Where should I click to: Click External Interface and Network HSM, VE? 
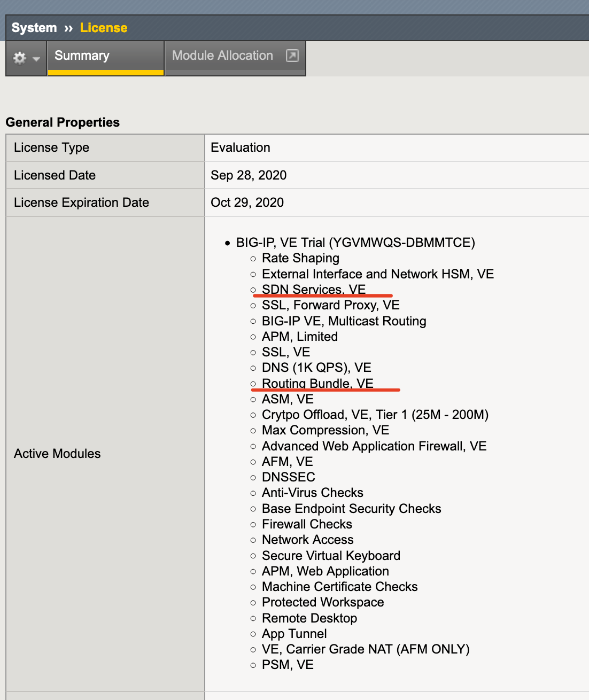(x=378, y=274)
